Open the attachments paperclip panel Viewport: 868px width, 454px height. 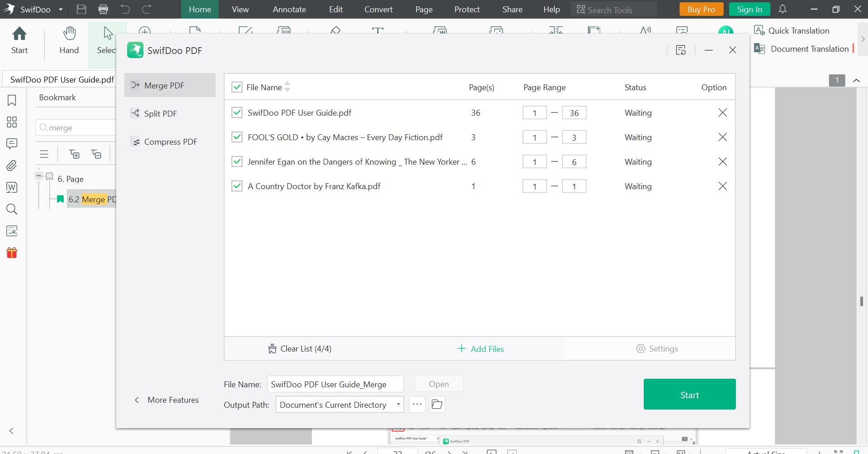point(11,166)
